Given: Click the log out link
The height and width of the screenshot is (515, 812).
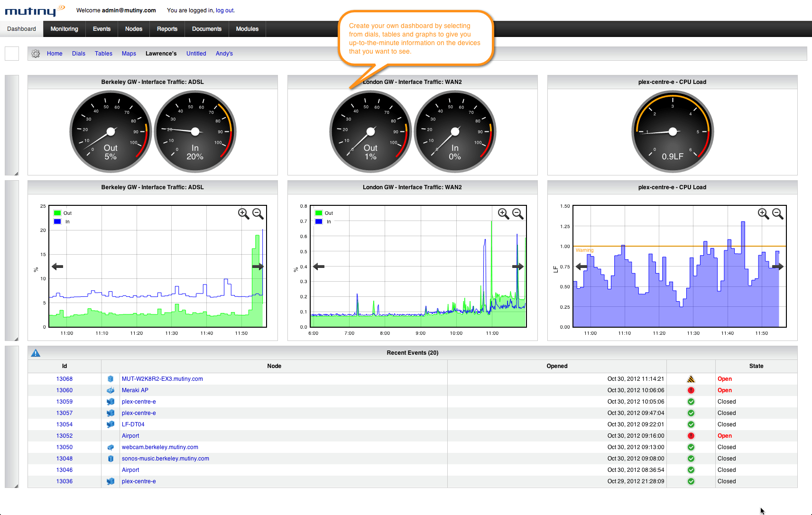Looking at the screenshot, I should (x=225, y=10).
